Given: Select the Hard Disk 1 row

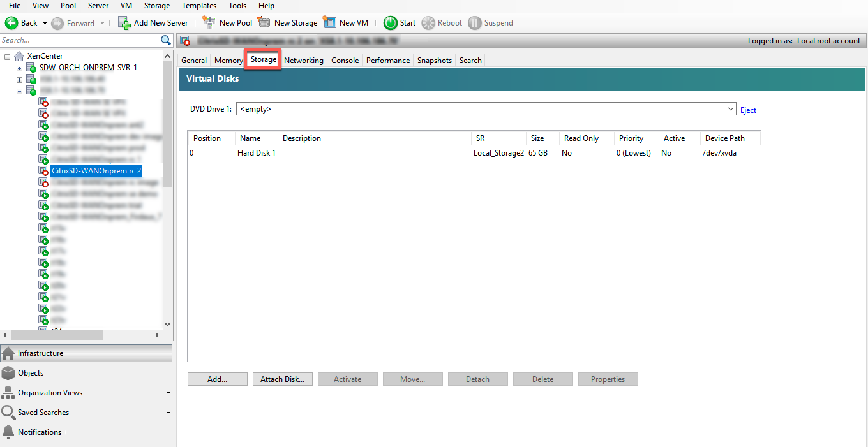Looking at the screenshot, I should [x=474, y=153].
